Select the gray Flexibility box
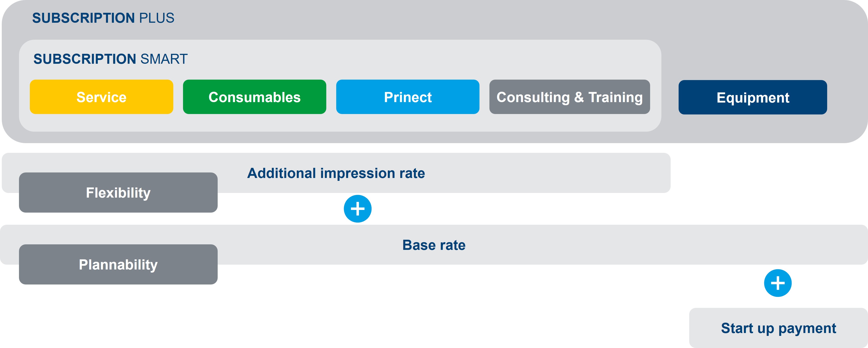 [x=118, y=193]
